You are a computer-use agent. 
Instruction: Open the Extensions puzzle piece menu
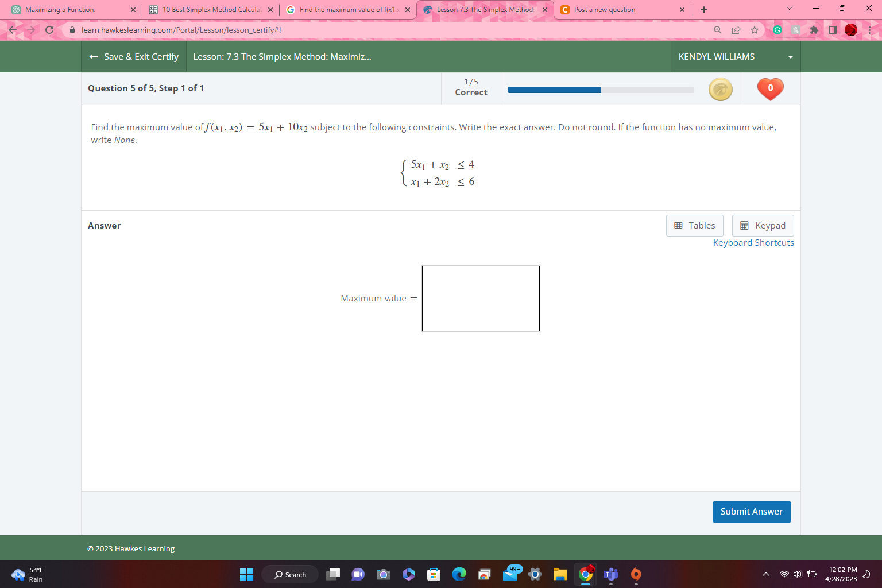click(x=814, y=30)
